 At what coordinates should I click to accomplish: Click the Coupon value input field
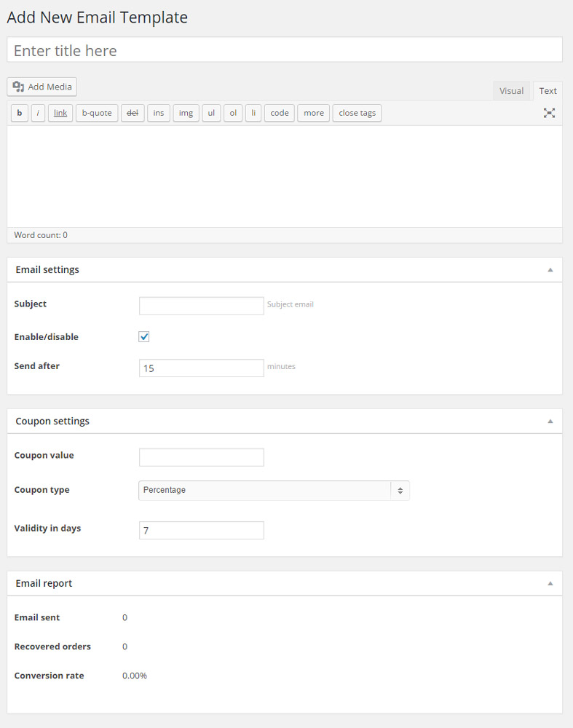(x=202, y=457)
